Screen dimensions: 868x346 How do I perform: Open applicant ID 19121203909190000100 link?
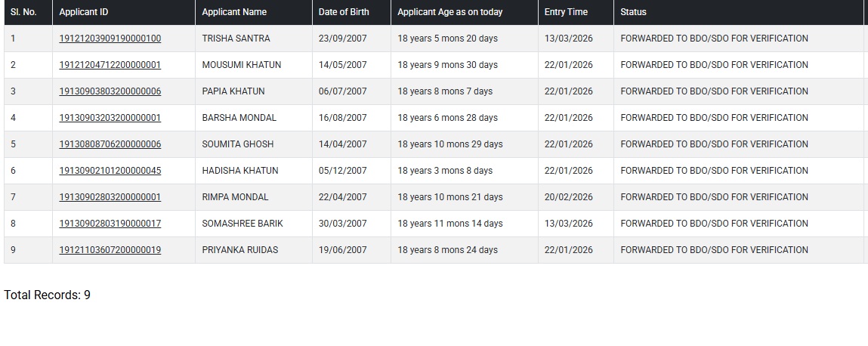[110, 39]
